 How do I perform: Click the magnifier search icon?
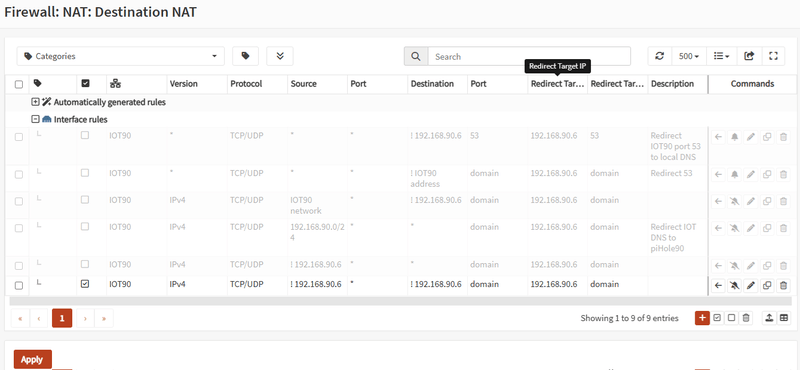(416, 56)
